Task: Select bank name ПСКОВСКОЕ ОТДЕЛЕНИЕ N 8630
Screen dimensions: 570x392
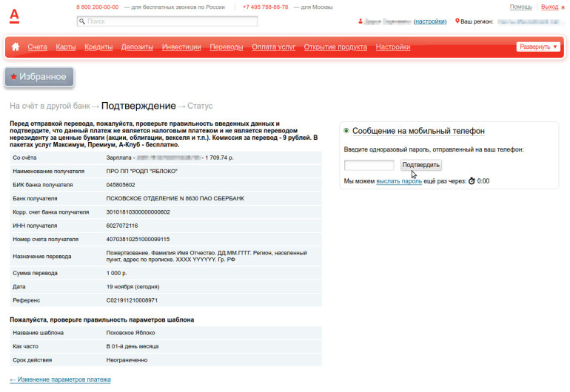Action: 175,198
